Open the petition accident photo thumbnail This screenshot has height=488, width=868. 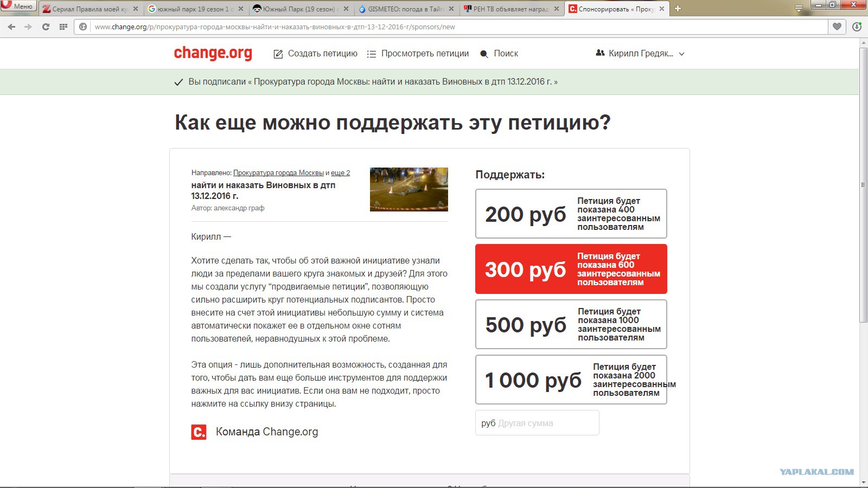(x=409, y=189)
